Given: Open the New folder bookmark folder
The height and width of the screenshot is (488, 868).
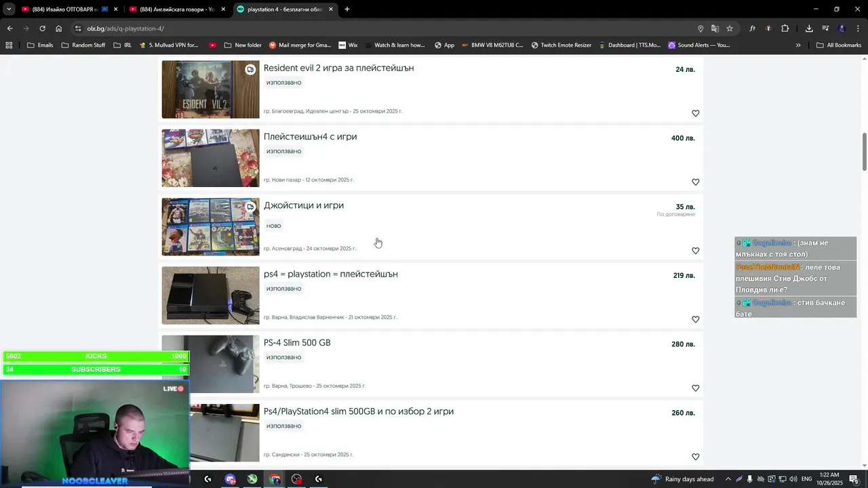Looking at the screenshot, I should [x=243, y=45].
